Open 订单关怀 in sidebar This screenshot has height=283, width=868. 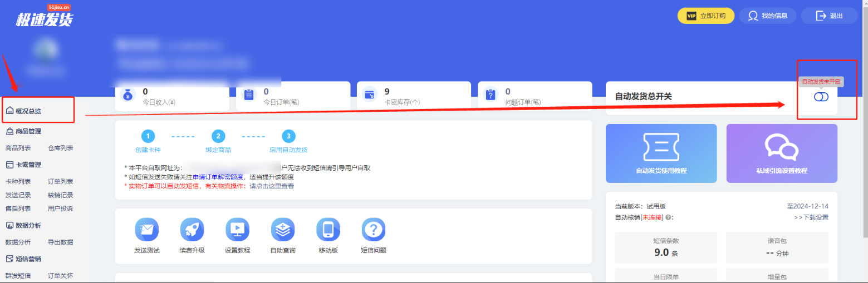point(60,276)
